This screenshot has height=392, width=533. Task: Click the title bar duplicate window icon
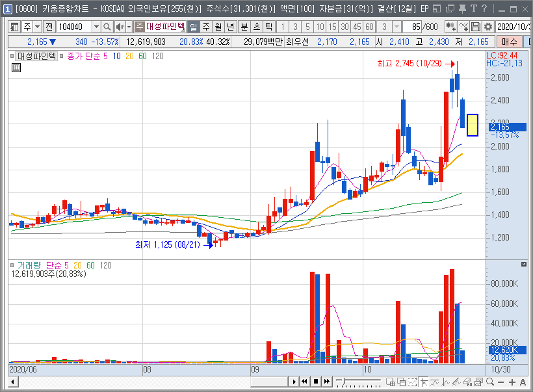[x=450, y=8]
